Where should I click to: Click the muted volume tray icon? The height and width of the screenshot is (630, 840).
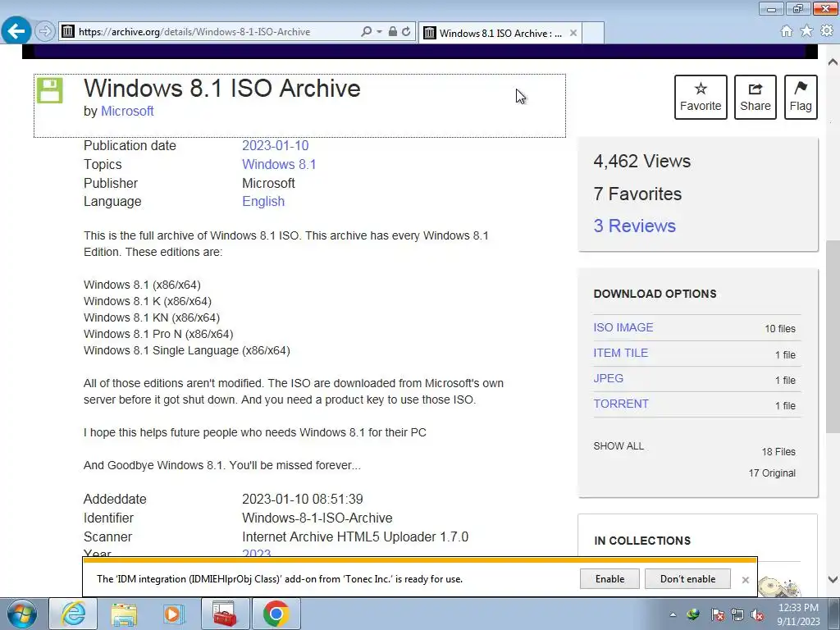point(757,614)
